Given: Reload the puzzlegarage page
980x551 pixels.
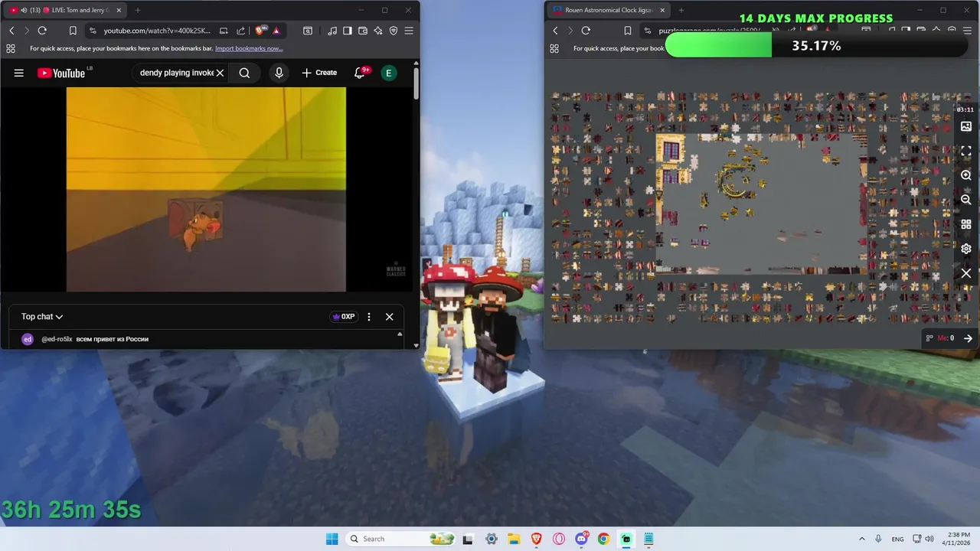Looking at the screenshot, I should 586,31.
